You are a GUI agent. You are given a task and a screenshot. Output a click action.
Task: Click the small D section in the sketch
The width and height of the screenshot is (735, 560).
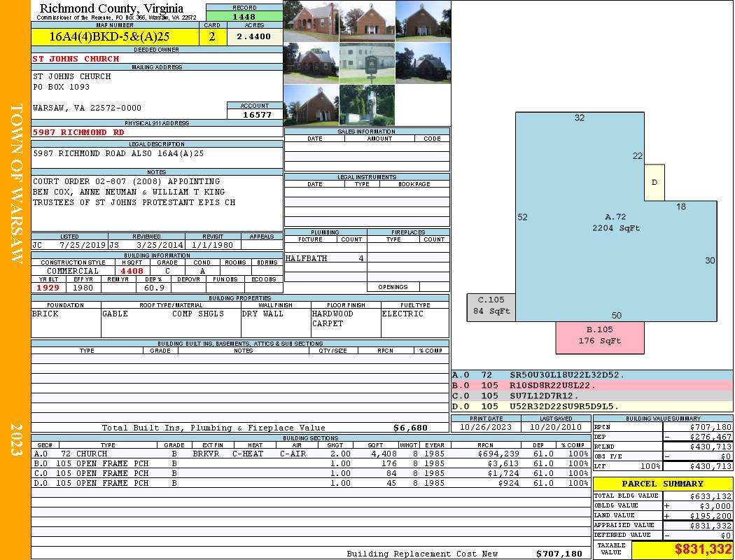point(654,183)
